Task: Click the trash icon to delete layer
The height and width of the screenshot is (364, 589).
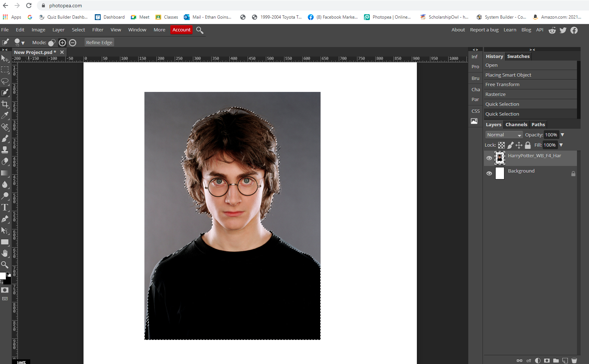Action: coord(574,360)
